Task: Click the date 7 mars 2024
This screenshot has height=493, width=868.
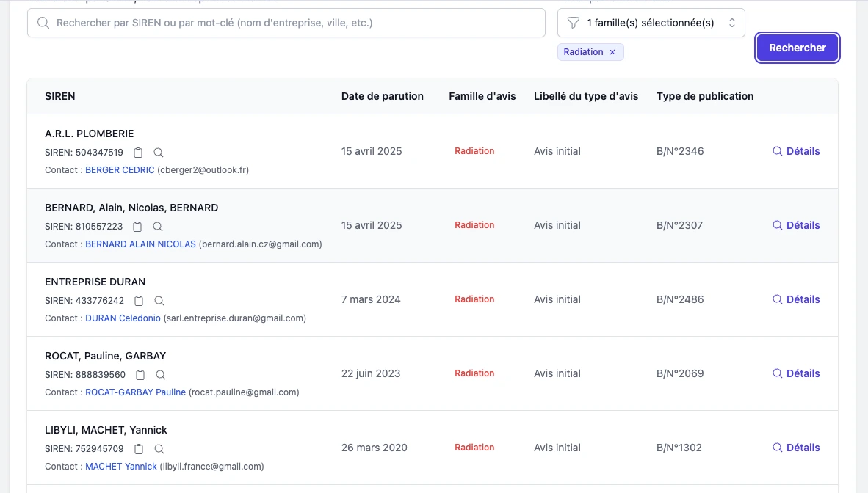Action: (x=371, y=299)
